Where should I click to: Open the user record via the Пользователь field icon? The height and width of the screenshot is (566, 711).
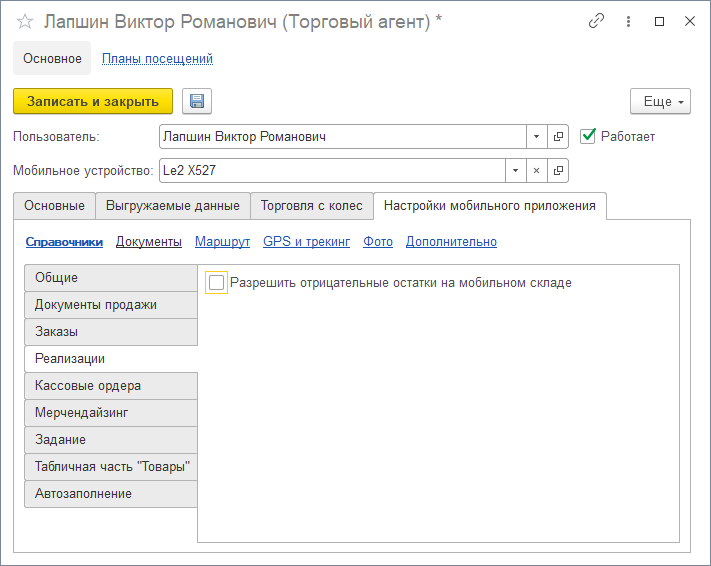coord(558,137)
